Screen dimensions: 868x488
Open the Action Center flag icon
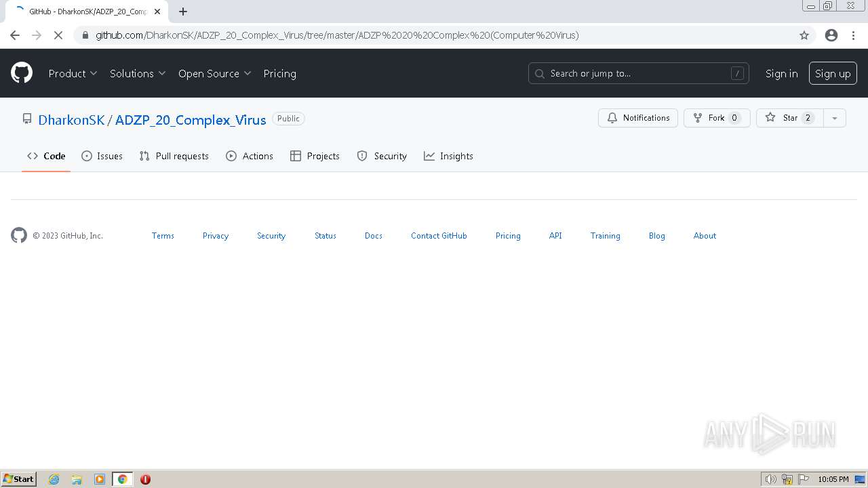(804, 479)
